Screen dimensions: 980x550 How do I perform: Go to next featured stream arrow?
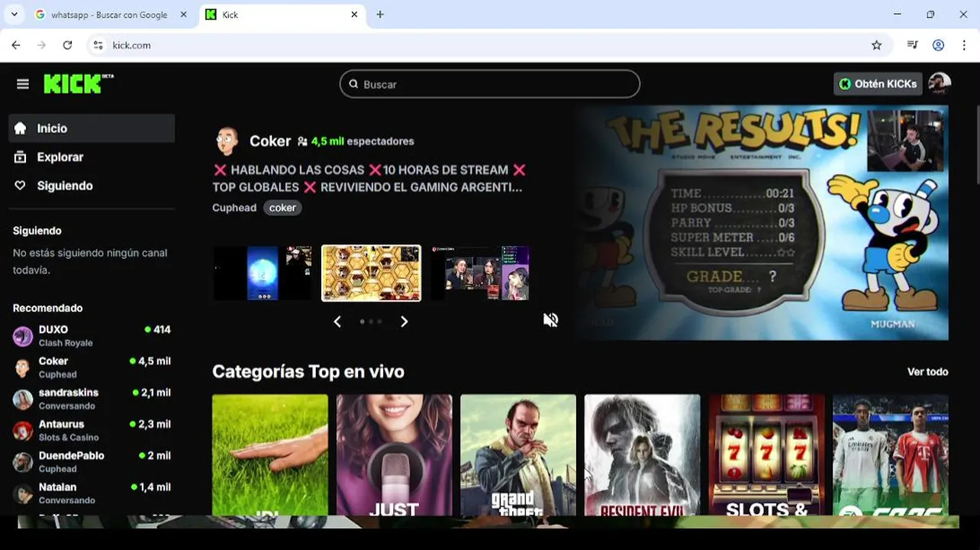[x=405, y=322]
